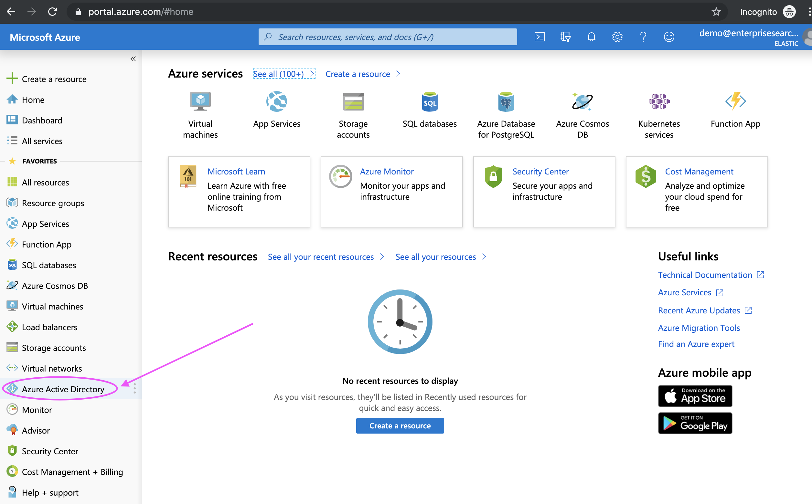The height and width of the screenshot is (504, 812).
Task: Click See all your recent resources
Action: click(x=320, y=257)
